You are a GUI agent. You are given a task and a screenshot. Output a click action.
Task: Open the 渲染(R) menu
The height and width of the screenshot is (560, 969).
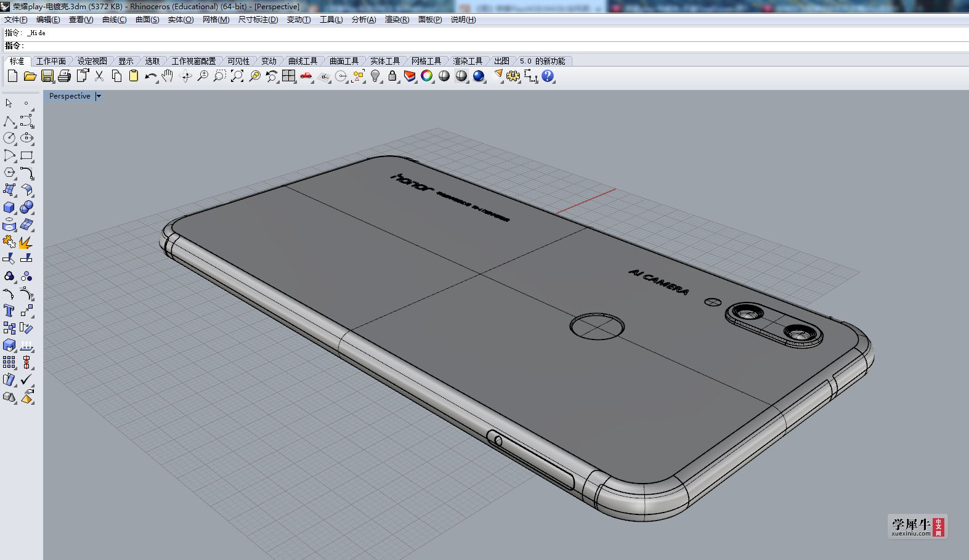pyautogui.click(x=397, y=20)
